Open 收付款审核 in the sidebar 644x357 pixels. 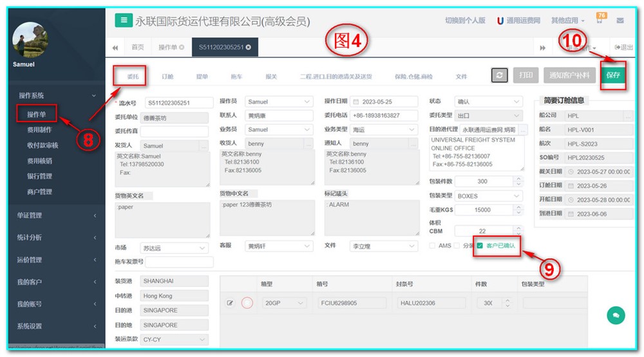click(43, 145)
